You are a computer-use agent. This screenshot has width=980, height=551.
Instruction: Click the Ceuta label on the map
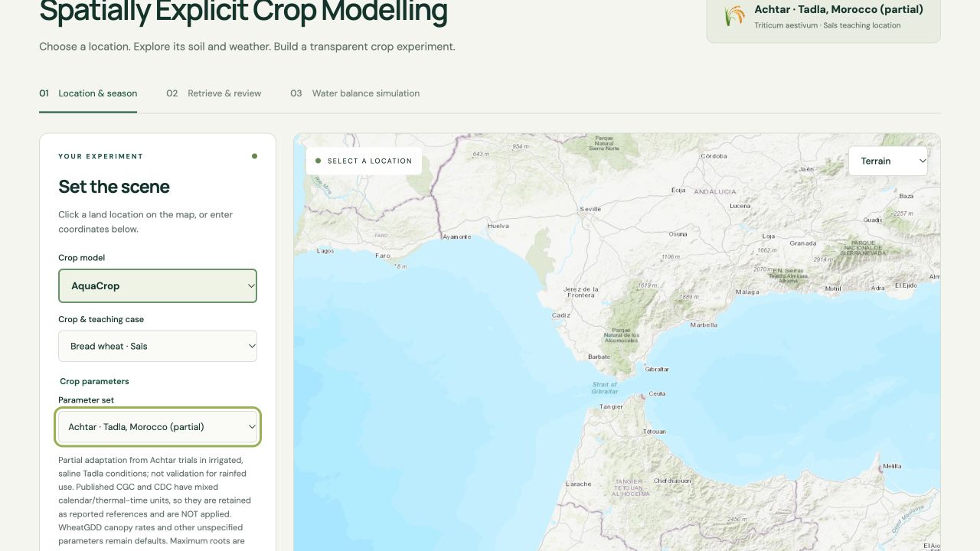click(x=657, y=393)
